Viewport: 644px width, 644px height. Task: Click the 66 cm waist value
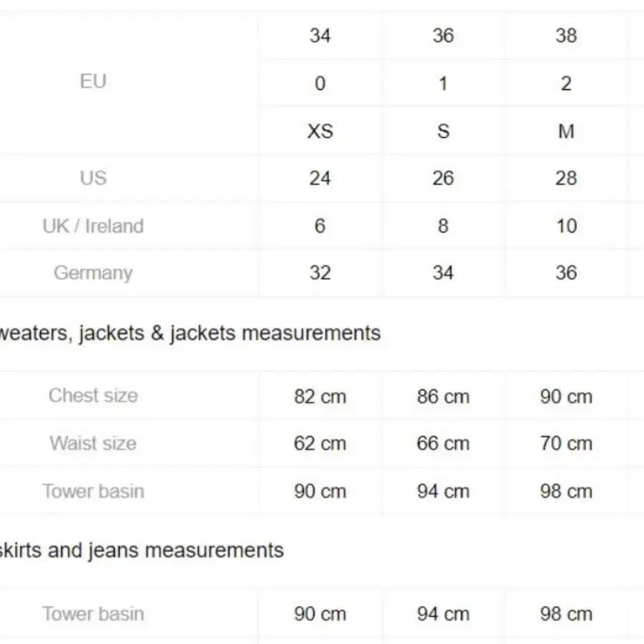click(x=443, y=443)
